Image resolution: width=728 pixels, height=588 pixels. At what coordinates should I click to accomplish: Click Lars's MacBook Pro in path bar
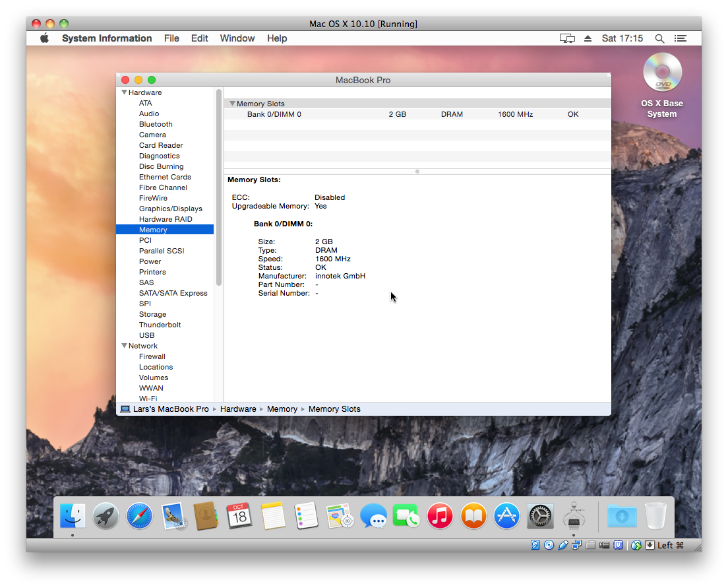pos(164,409)
